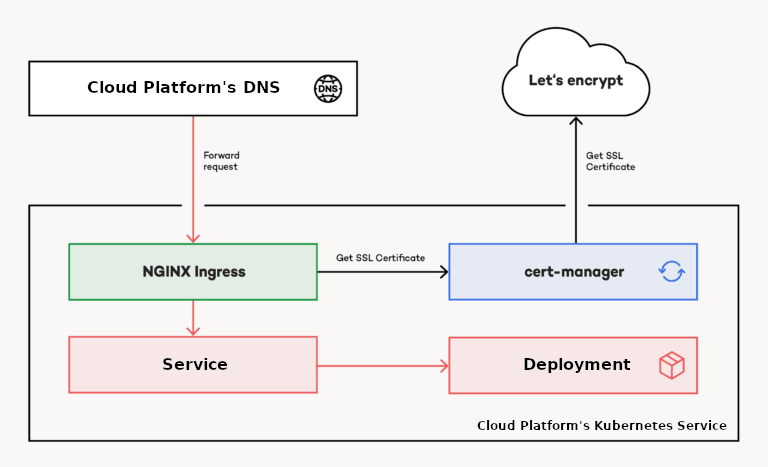Viewport: 768px width, 467px height.
Task: Click the Deployment package cube icon
Action: (672, 365)
